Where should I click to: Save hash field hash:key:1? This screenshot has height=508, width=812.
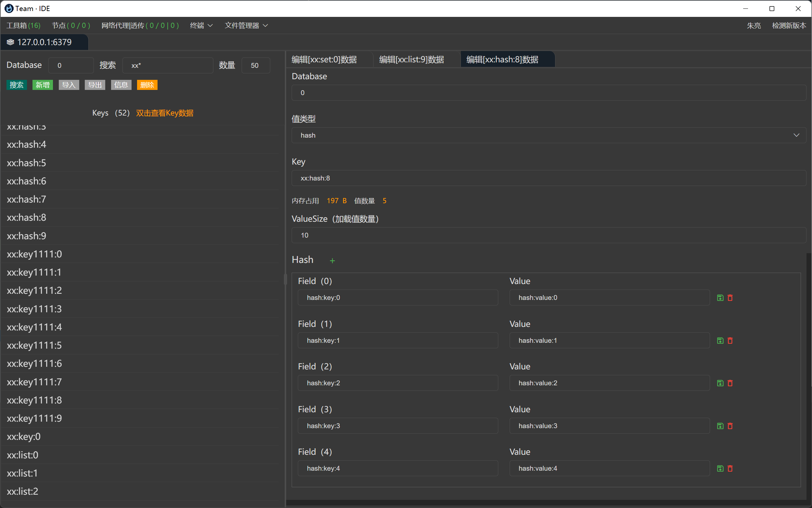(x=720, y=341)
